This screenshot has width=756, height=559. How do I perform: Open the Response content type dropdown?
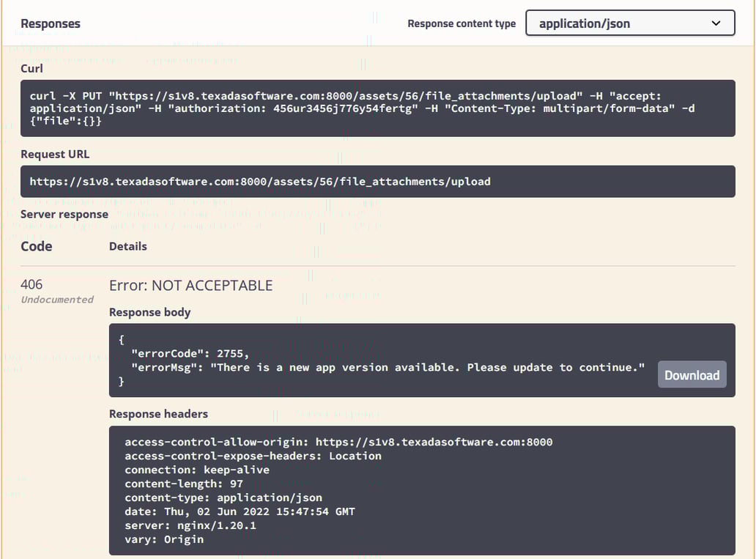(x=629, y=23)
